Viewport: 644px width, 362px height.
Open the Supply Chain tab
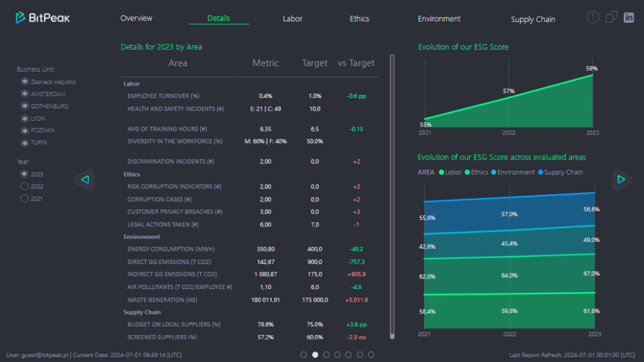click(x=533, y=20)
